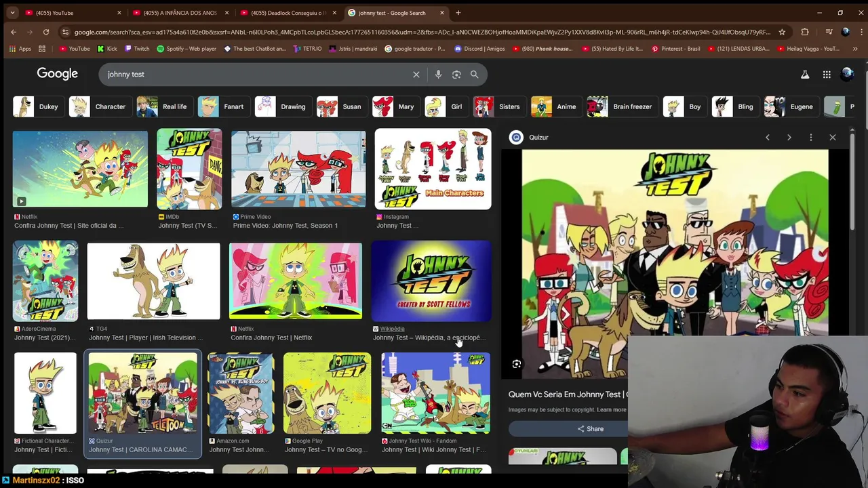
Task: Search by image with Google Lens icon
Action: coord(456,75)
